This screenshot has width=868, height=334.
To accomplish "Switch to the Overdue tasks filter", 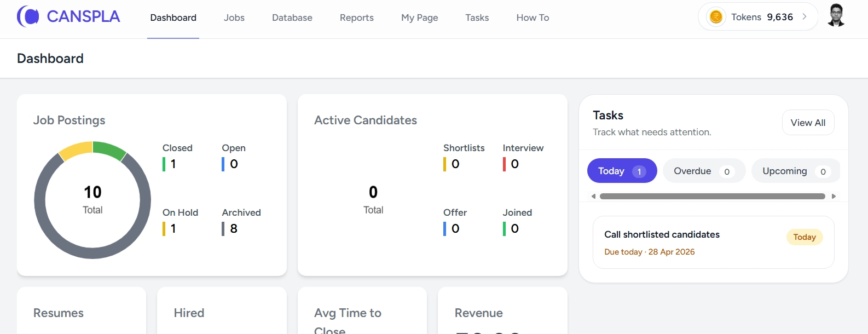I will tap(704, 171).
